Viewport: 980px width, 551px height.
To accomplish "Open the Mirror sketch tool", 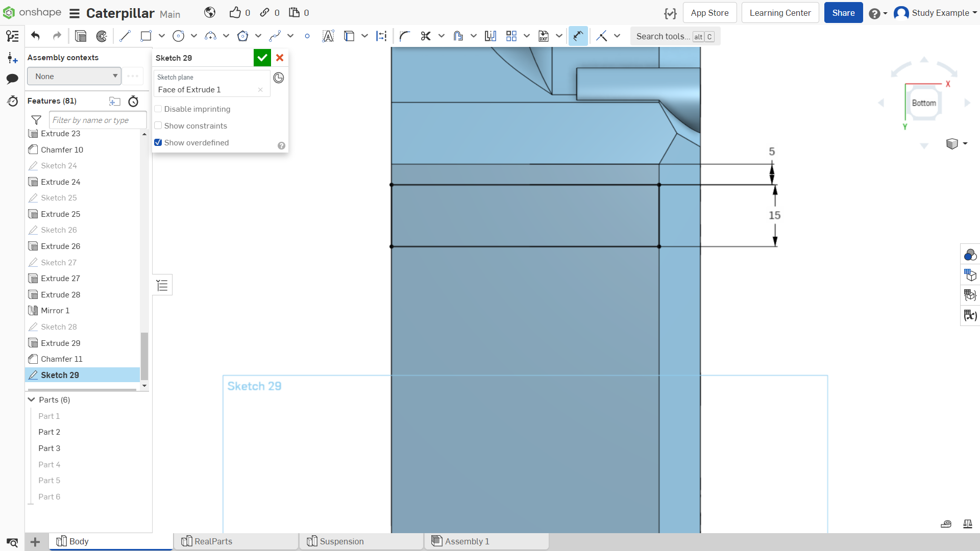I will tap(491, 36).
